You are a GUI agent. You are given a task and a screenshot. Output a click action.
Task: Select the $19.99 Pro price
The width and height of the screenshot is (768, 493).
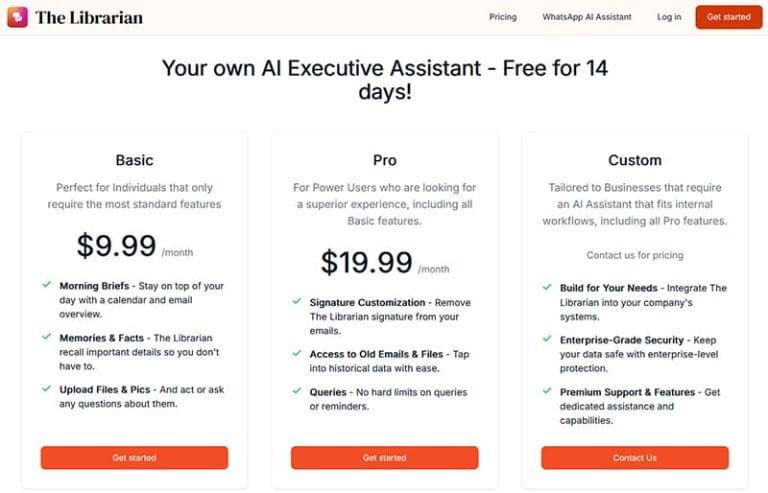(x=366, y=263)
